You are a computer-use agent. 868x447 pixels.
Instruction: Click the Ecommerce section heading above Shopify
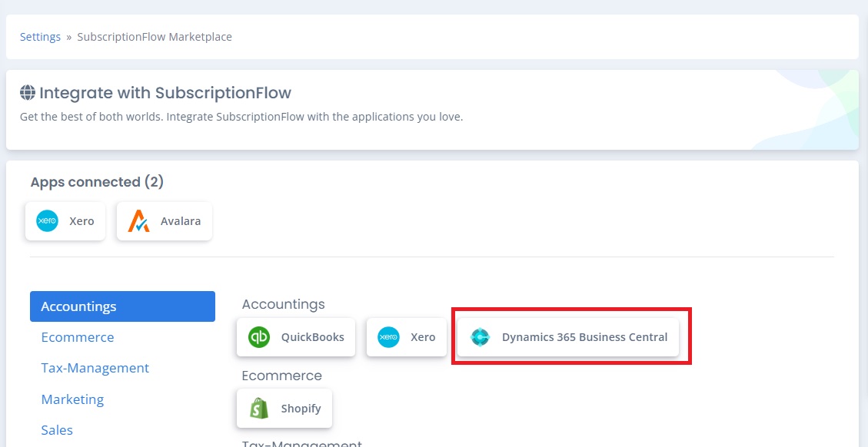(x=281, y=376)
